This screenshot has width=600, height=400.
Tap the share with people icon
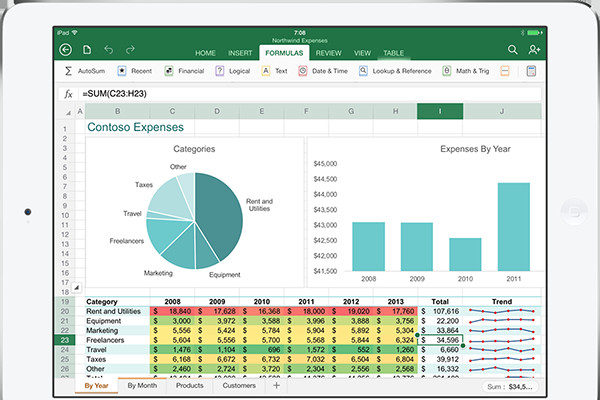(535, 49)
